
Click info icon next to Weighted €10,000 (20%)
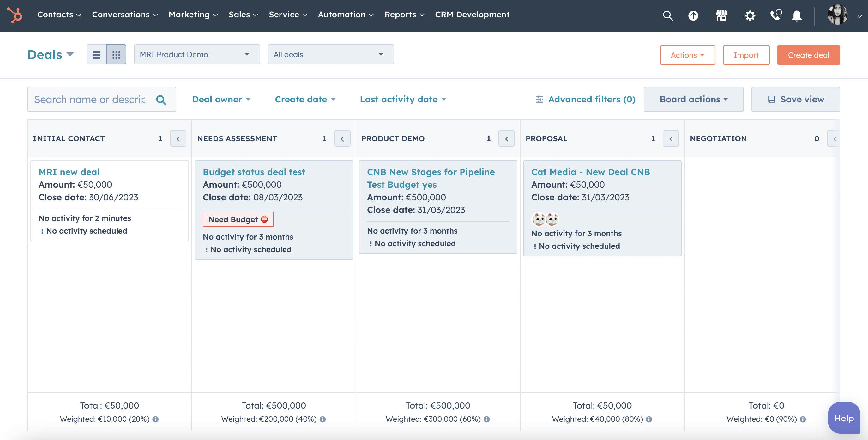point(155,419)
